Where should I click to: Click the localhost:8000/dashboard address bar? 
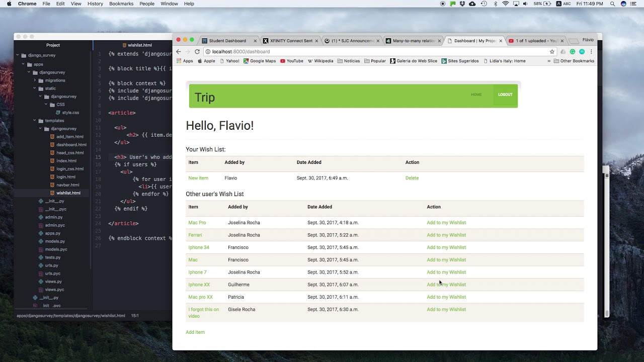click(380, 52)
